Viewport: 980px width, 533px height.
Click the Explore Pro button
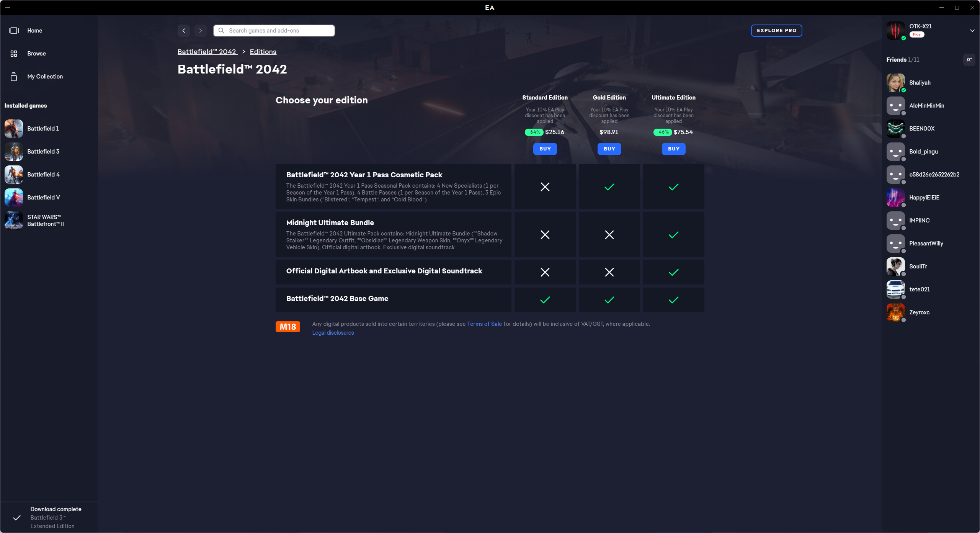coord(777,31)
